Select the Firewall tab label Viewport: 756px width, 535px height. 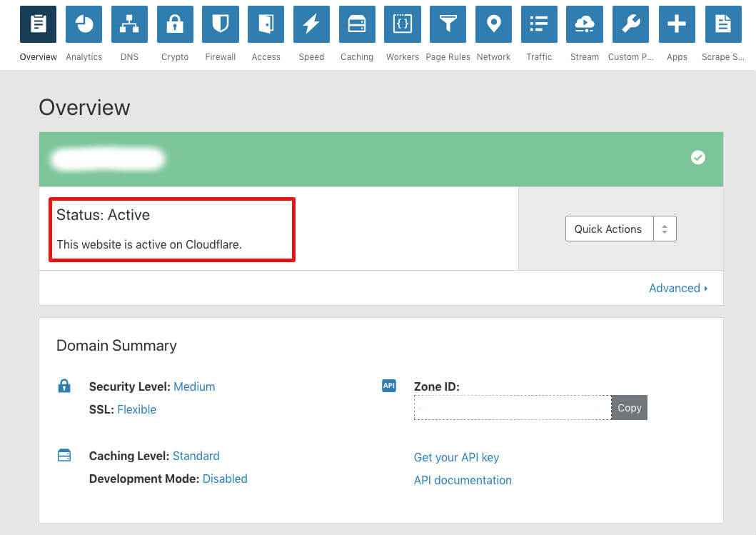[x=221, y=57]
